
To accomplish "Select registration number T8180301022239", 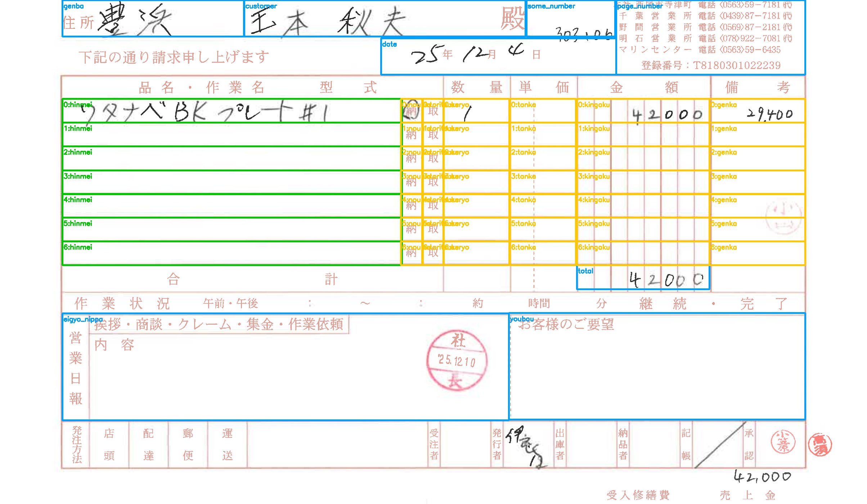I will tap(737, 66).
